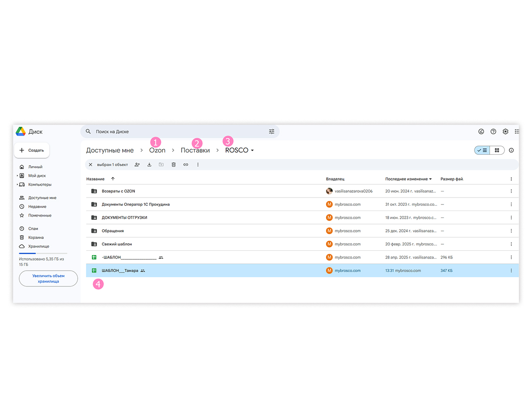Open more actions for Документы Оператор 1С Прокудина

pos(511,204)
